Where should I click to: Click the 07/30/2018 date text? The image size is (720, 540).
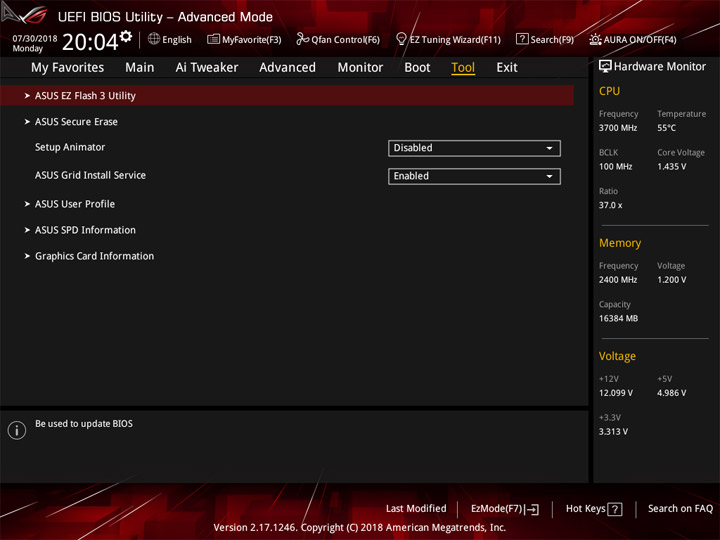coord(35,38)
